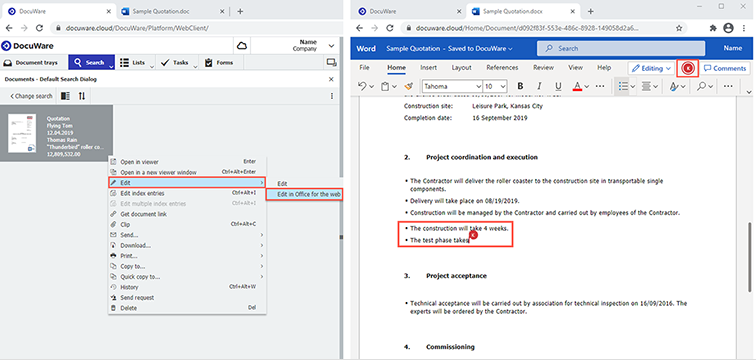Apply red font color button

point(577,87)
